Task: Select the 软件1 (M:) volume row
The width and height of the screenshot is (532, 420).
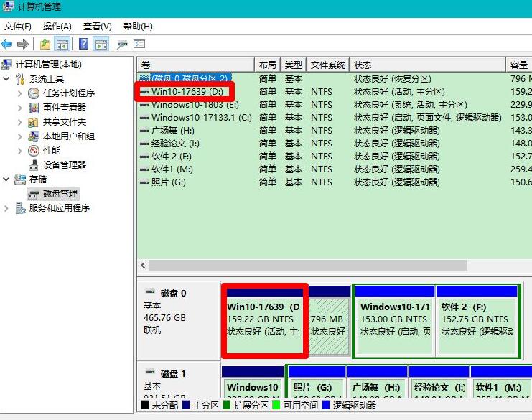Action: point(335,169)
